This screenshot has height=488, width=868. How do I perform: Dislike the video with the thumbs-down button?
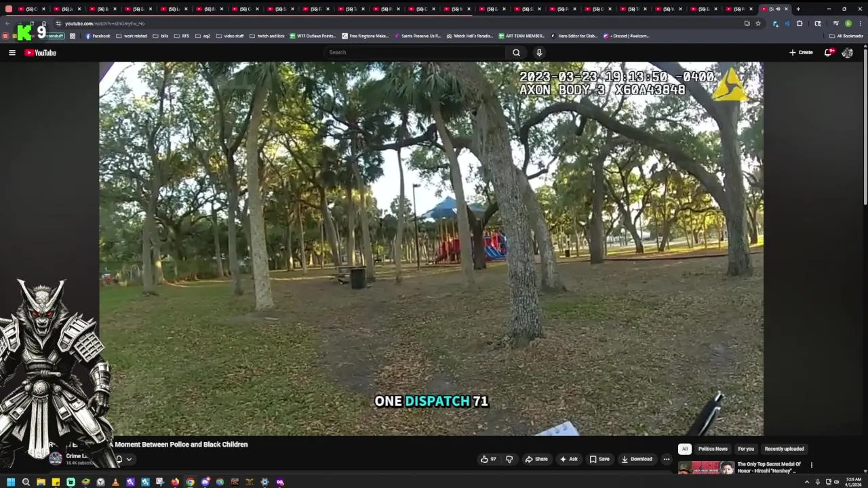[x=509, y=459]
